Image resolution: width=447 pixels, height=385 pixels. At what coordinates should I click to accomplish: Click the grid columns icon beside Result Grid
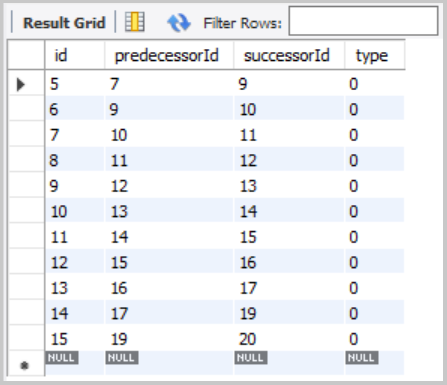tap(135, 22)
